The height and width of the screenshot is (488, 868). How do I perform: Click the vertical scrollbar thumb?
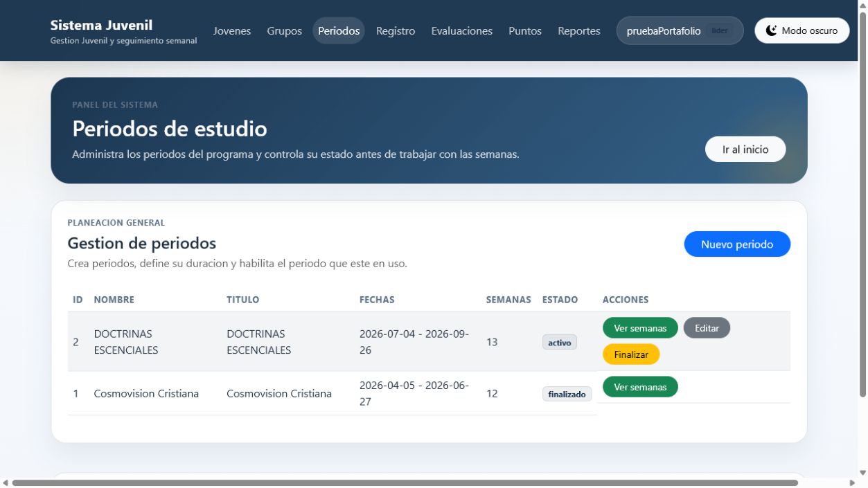click(x=862, y=204)
